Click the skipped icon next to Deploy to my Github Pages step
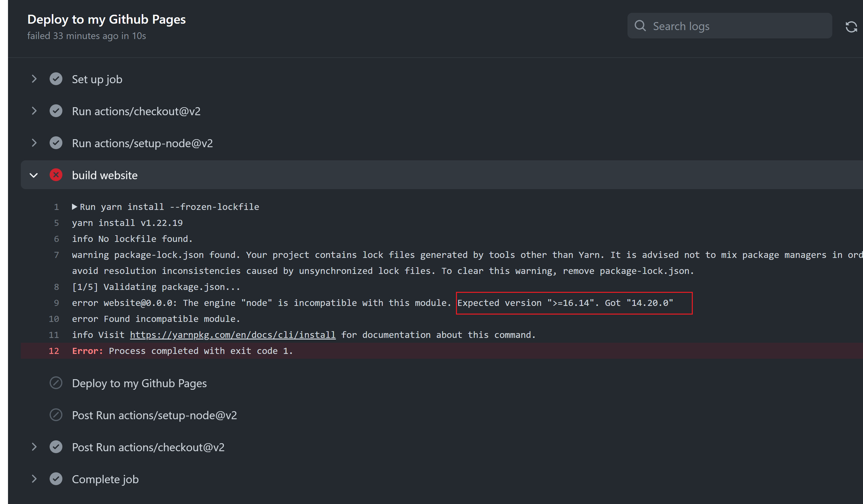The image size is (863, 504). [56, 383]
